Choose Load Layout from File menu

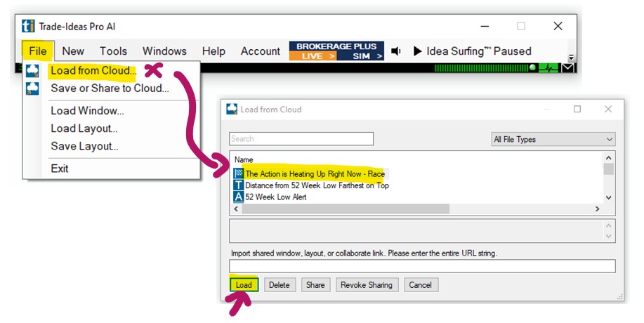coord(84,128)
